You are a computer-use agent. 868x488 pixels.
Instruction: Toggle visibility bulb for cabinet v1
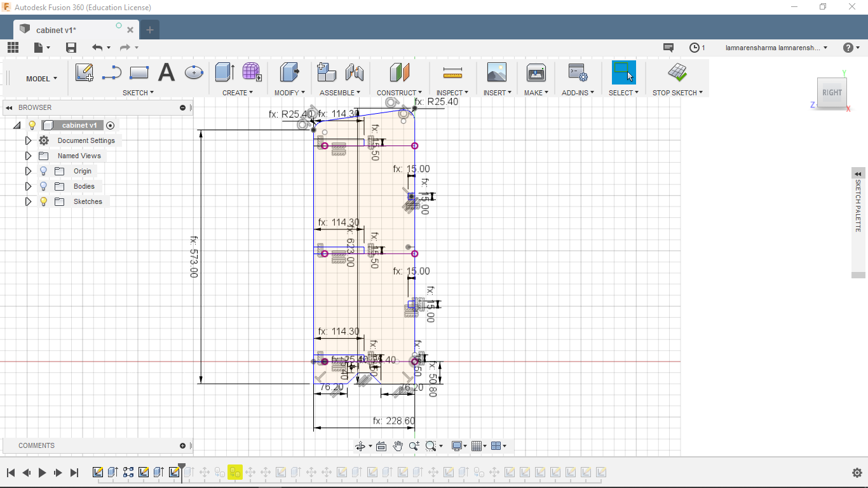pyautogui.click(x=32, y=125)
